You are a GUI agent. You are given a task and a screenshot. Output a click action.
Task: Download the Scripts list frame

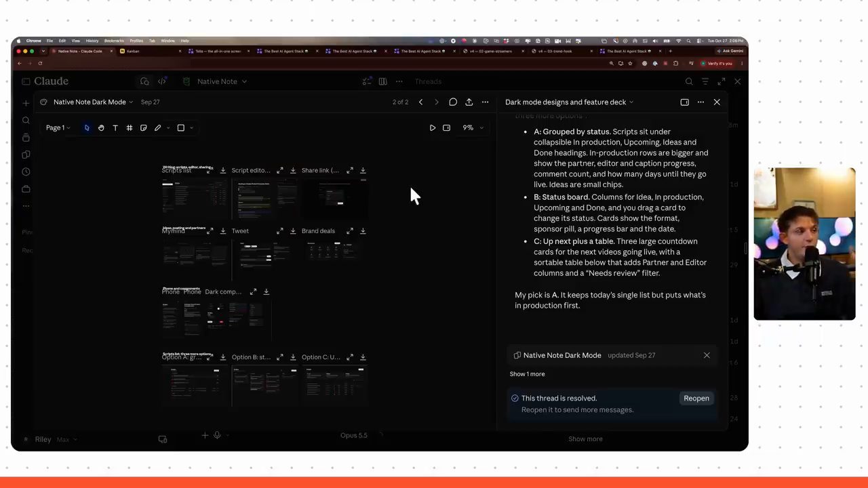coord(223,170)
